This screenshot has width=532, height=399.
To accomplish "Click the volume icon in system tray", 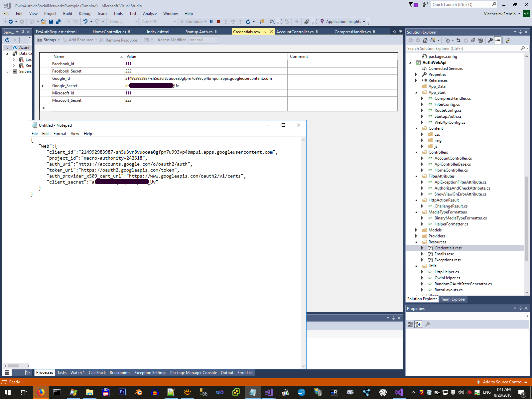I will 461,392.
